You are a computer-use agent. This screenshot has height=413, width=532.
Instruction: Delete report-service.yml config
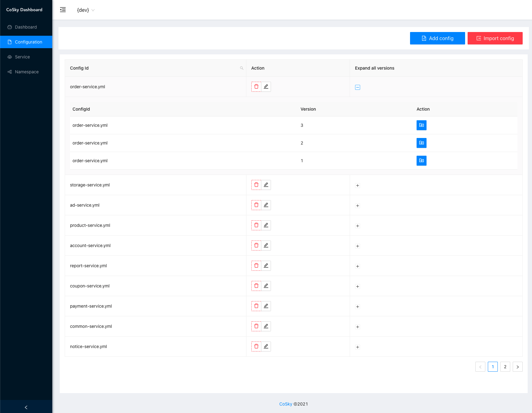tap(256, 266)
